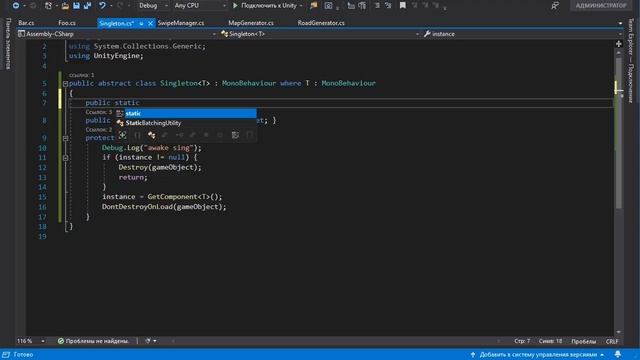Click line 15 instance = GetComponent<T>() code
The height and width of the screenshot is (360, 640).
(162, 197)
